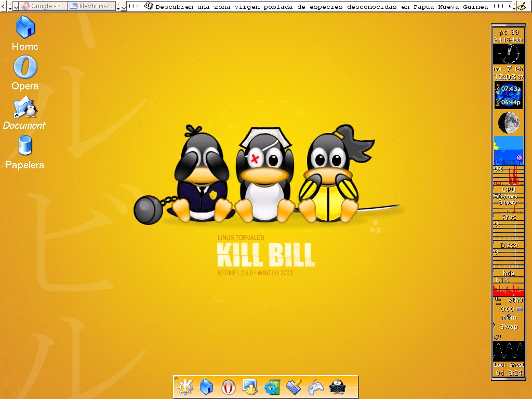Click the moon phase monitor
The width and height of the screenshot is (532, 399).
pyautogui.click(x=508, y=123)
